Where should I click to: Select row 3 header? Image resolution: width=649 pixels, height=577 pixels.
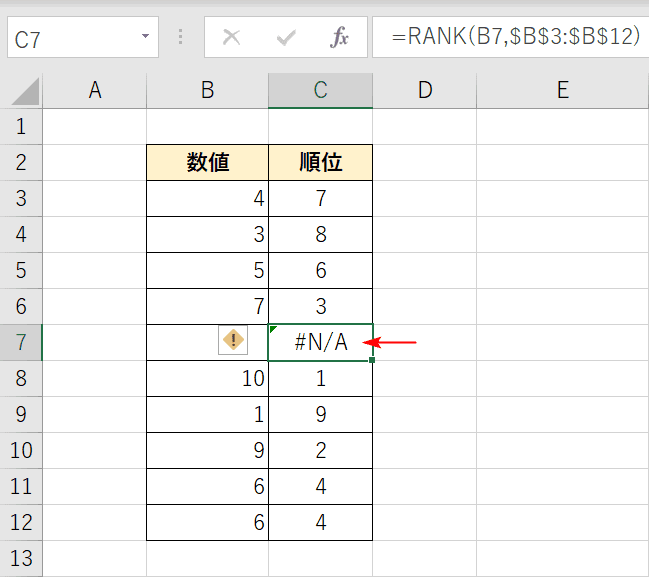[x=21, y=198]
